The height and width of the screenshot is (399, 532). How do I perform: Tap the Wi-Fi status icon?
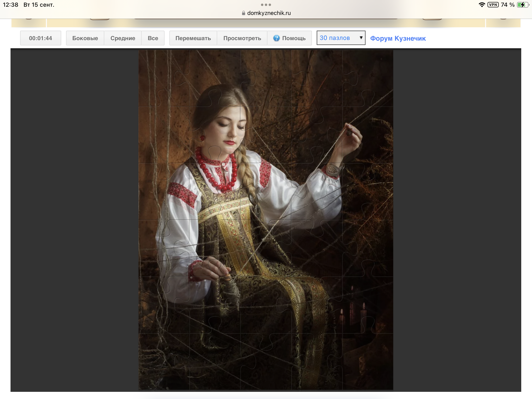pyautogui.click(x=482, y=5)
